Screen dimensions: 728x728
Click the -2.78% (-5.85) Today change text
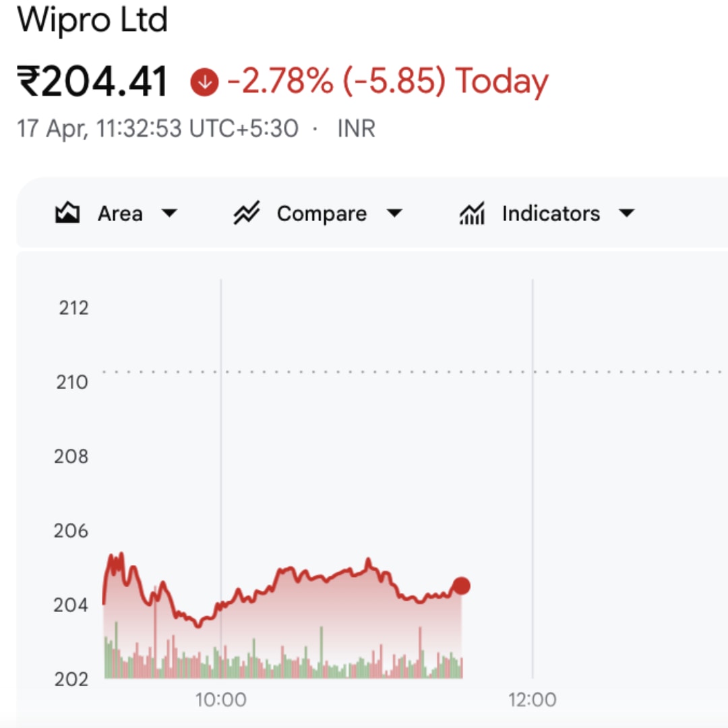pyautogui.click(x=388, y=82)
